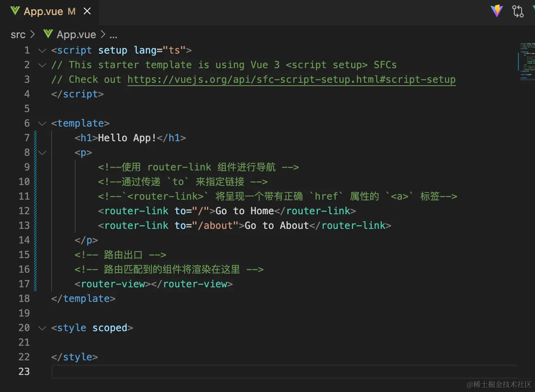
Task: Click the App.vue breadcrumb item
Action: [x=76, y=35]
